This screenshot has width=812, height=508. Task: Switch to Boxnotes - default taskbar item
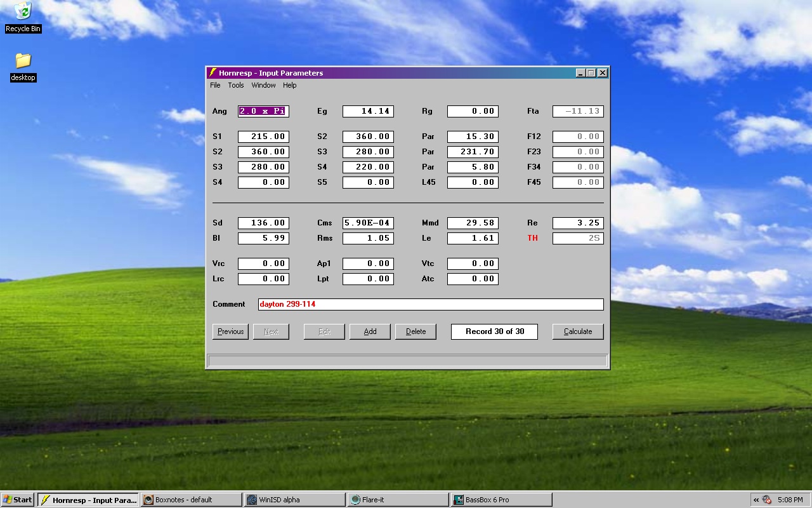click(191, 500)
